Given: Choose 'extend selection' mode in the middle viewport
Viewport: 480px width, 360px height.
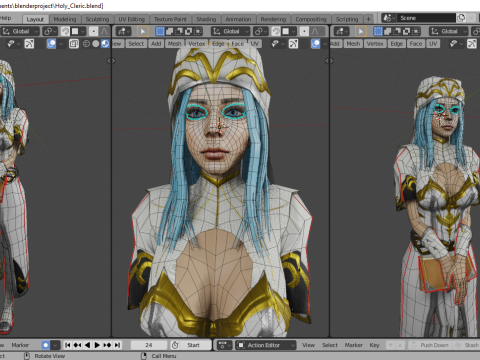Looking at the screenshot, I should pos(170,31).
